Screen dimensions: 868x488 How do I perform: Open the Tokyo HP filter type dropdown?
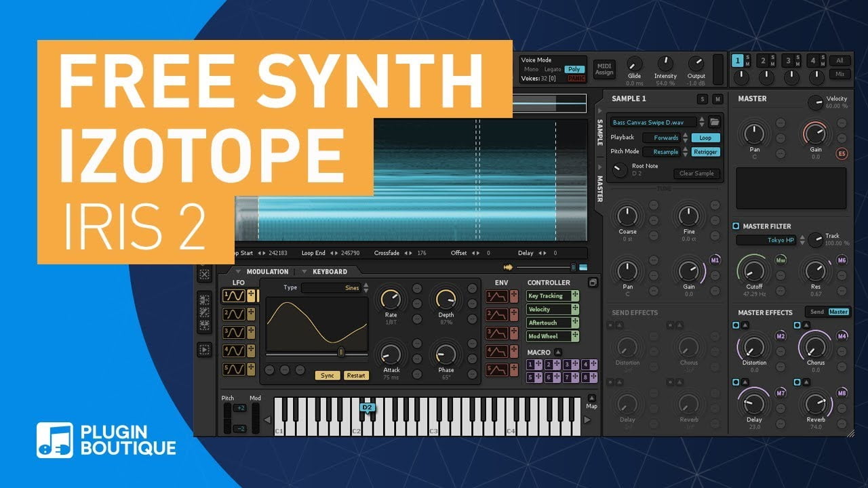(770, 240)
